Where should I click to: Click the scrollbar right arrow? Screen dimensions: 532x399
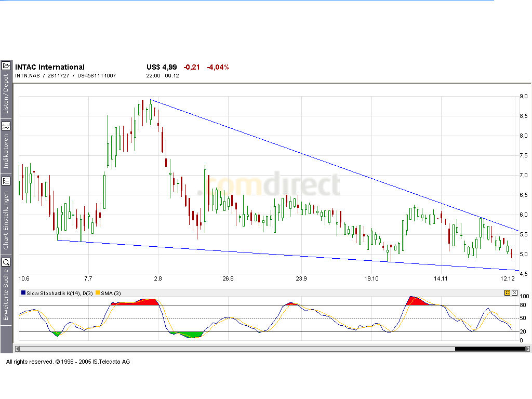click(x=527, y=349)
